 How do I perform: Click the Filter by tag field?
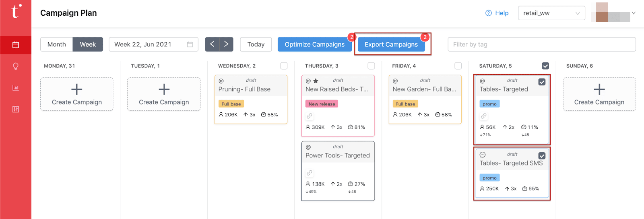(541, 44)
